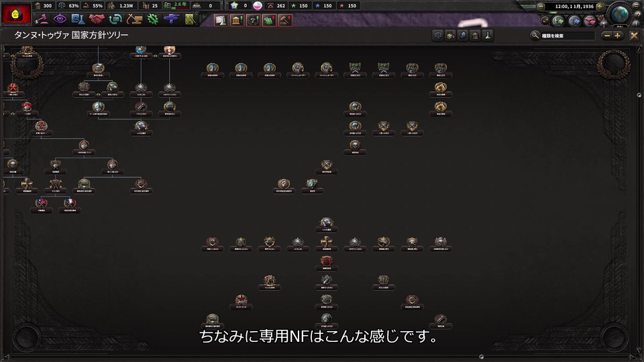
Task: Open the Production green gear menu
Action: tap(153, 19)
